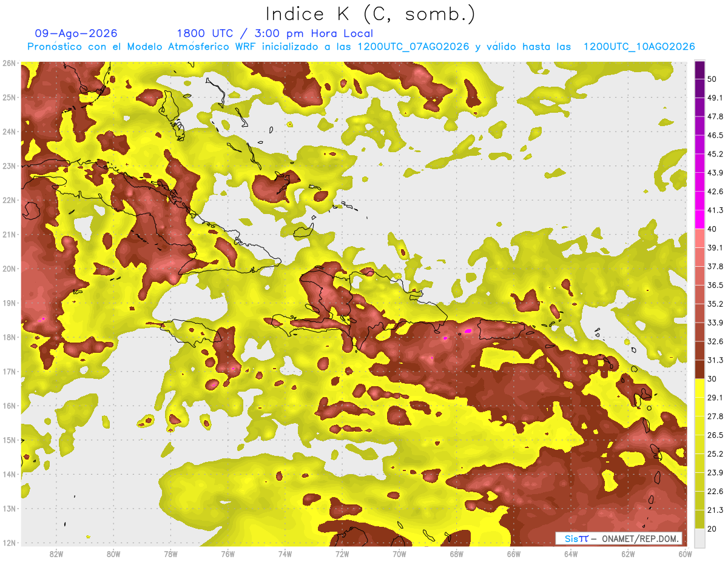The width and height of the screenshot is (728, 562).
Task: Click the '23.9' value on the color scale
Action: [x=715, y=473]
